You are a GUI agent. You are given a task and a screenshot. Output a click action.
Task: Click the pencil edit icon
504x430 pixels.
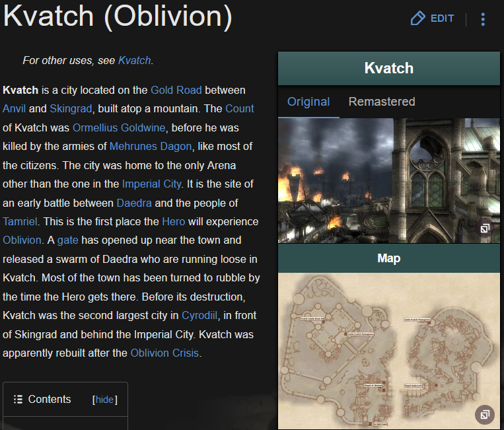[x=418, y=18]
